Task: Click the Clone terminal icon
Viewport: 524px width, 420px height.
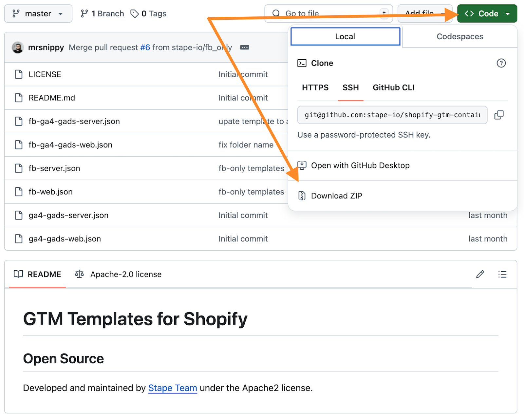Action: click(x=302, y=63)
